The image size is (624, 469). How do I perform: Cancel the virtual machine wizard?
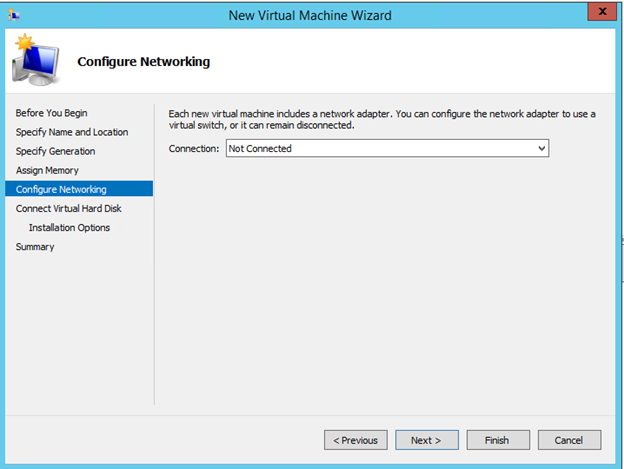point(568,440)
